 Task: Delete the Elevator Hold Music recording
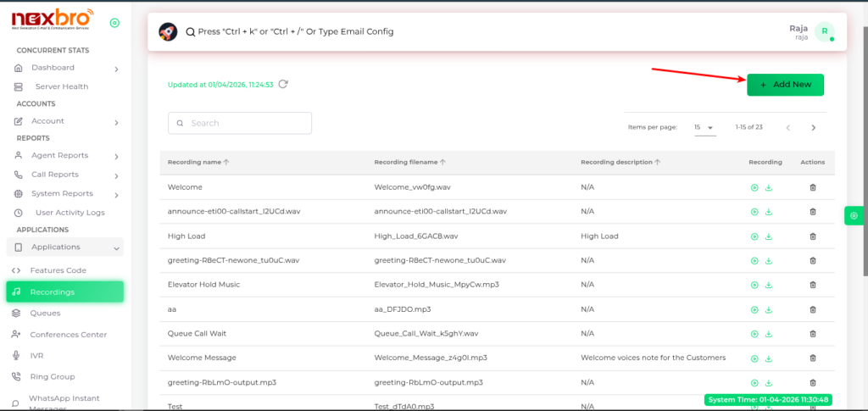click(812, 285)
